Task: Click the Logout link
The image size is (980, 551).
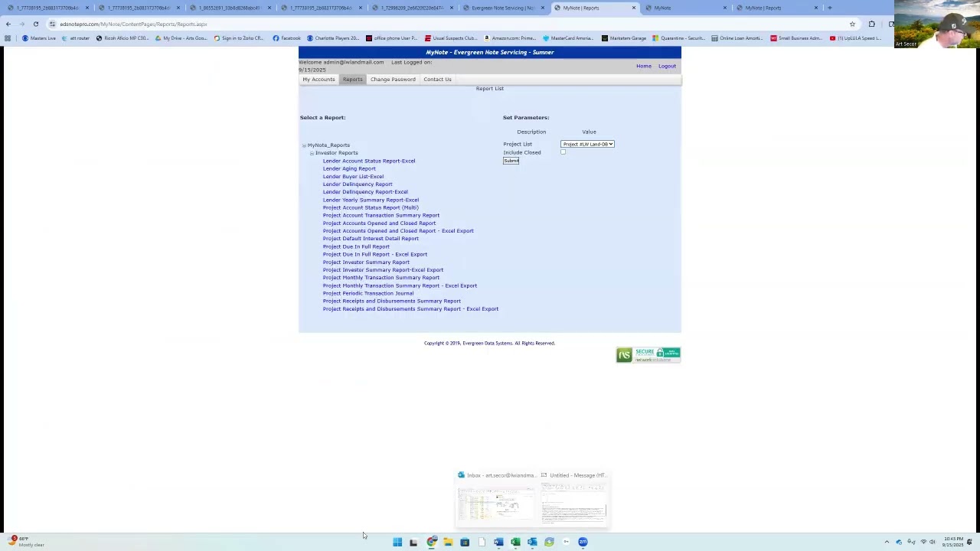Action: coord(667,66)
